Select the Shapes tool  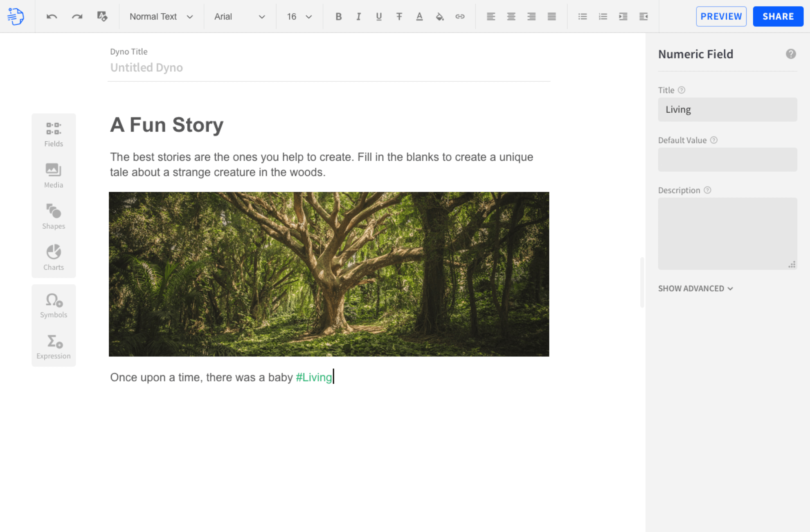point(53,216)
